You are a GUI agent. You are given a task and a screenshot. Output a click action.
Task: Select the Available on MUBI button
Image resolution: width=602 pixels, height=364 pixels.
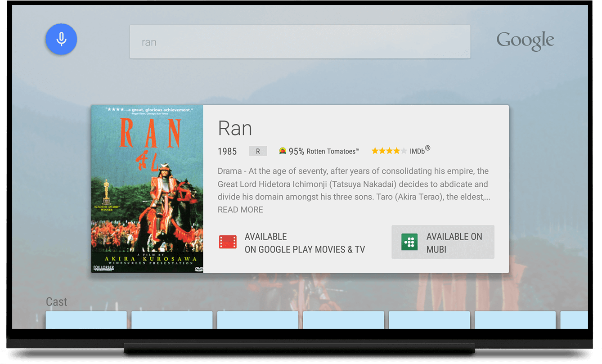[443, 242]
